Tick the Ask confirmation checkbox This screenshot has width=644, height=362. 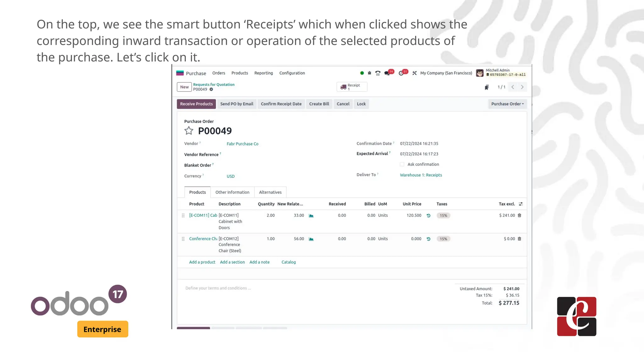402,164
